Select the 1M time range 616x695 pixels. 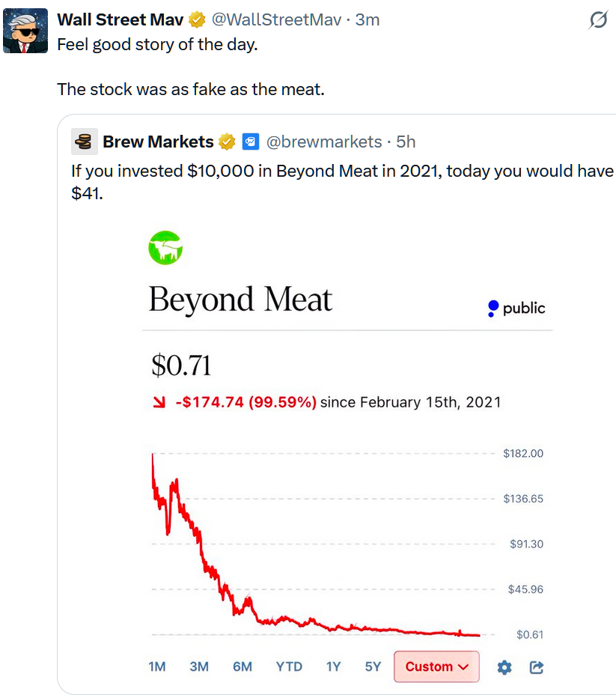tap(156, 667)
